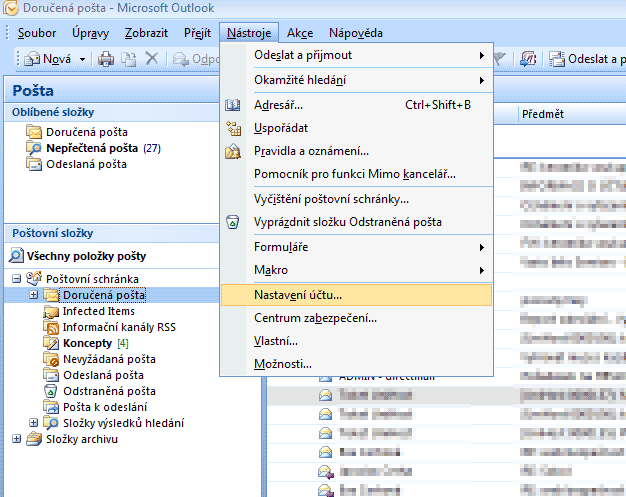Open the Akce menu
Viewport: 626px width, 497px height.
click(x=300, y=33)
